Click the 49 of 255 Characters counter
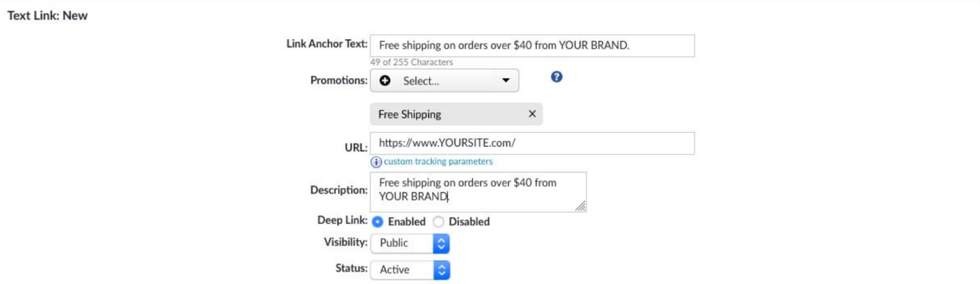The height and width of the screenshot is (284, 980). (x=411, y=62)
